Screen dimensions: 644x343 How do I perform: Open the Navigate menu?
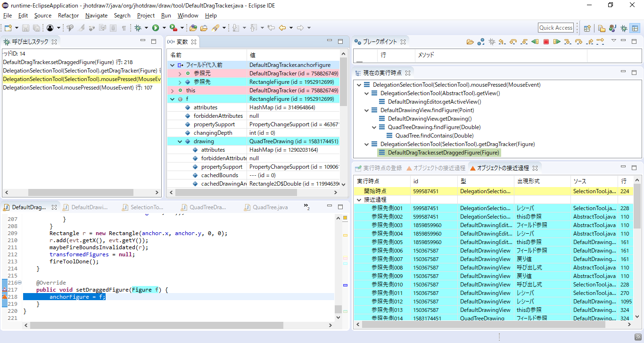96,16
